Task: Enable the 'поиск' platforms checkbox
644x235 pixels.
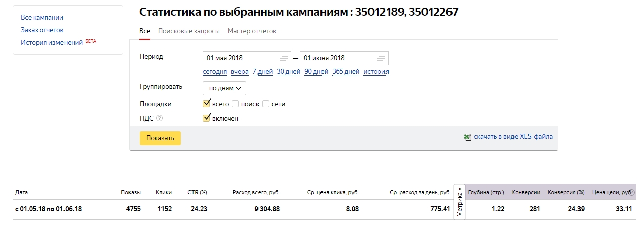Action: pos(235,104)
